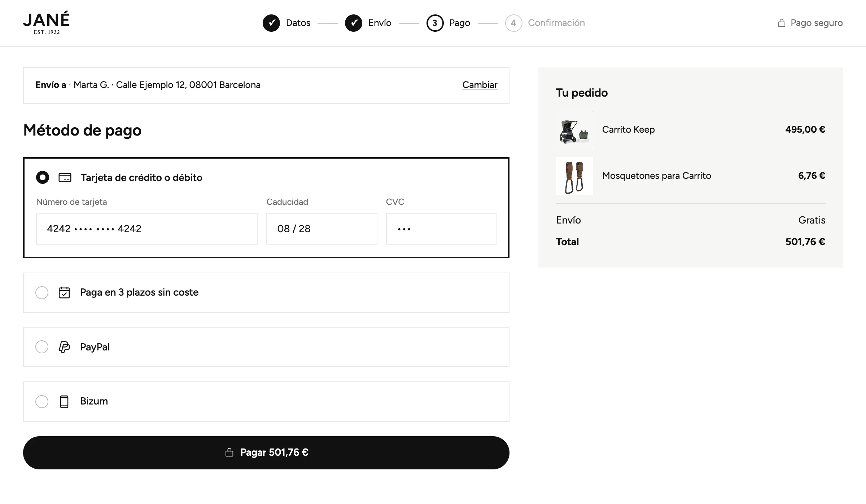This screenshot has height=504, width=866.
Task: Click the step 4 Confirmación circle
Action: pyautogui.click(x=513, y=23)
